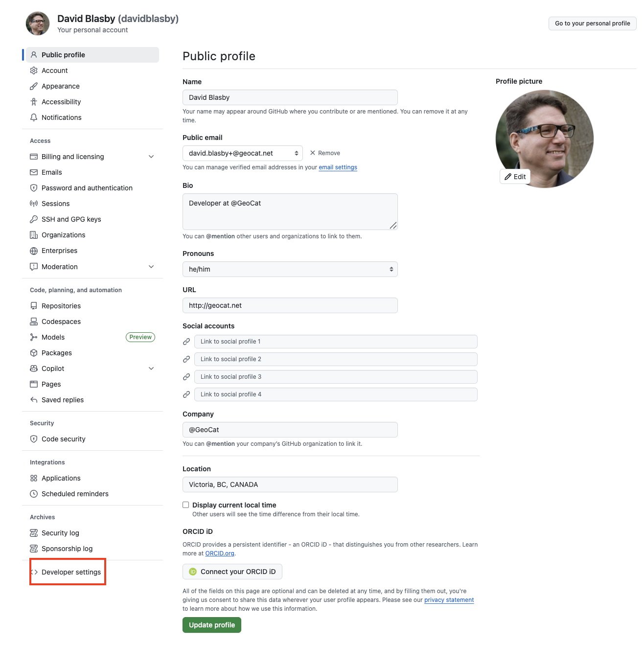
Task: Select the Codespaces icon in sidebar
Action: pos(33,322)
